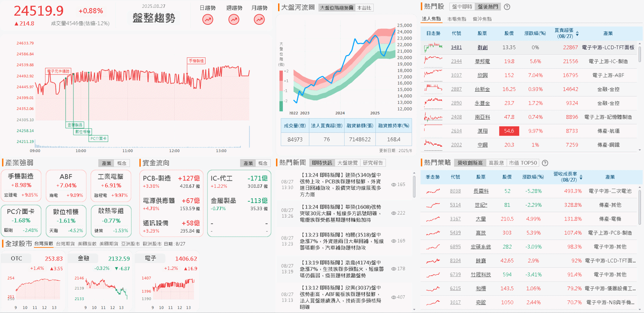Screen dimensions: 644x313
Task: Open the 工業電腦 industry card
Action: pyautogui.click(x=110, y=186)
